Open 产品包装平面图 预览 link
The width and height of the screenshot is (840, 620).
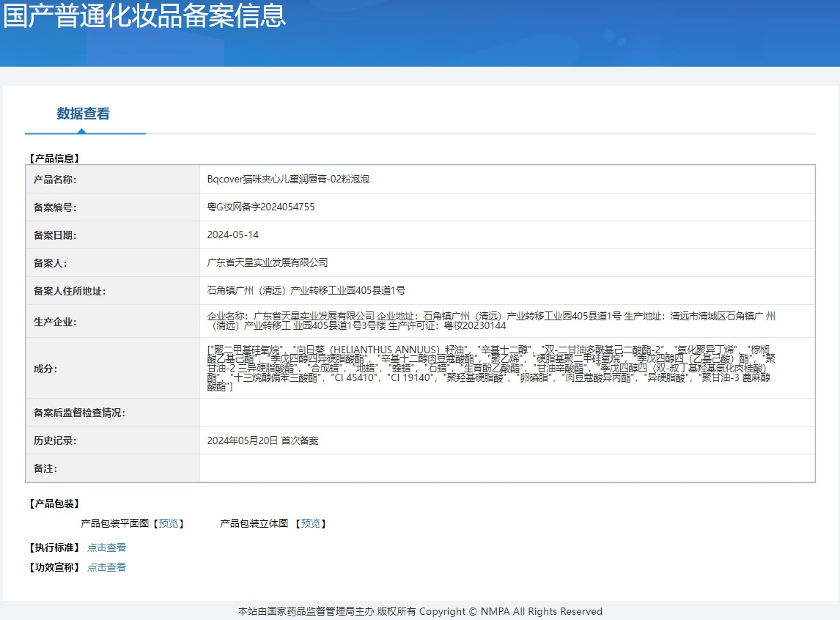[x=169, y=523]
